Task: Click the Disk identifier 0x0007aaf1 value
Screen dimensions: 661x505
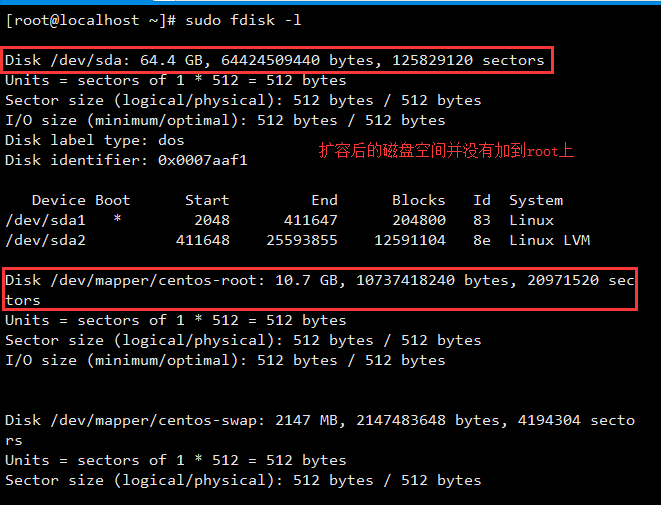Action: (x=203, y=160)
